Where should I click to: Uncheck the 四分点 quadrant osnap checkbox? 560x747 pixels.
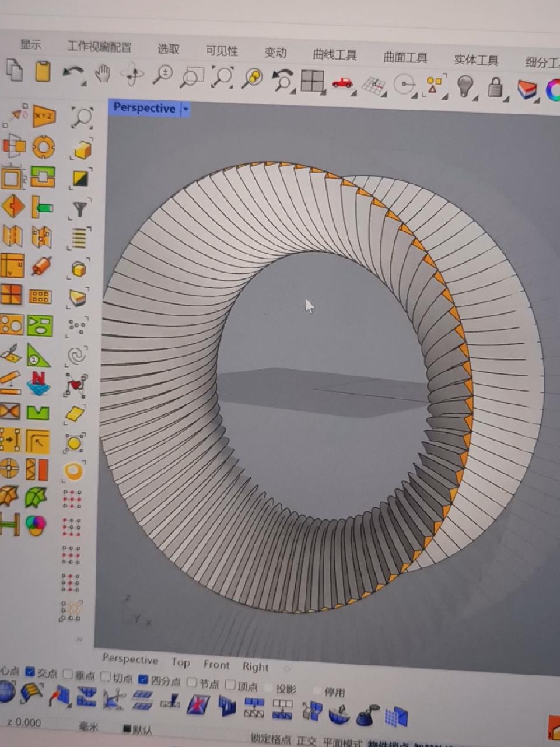pos(143,679)
